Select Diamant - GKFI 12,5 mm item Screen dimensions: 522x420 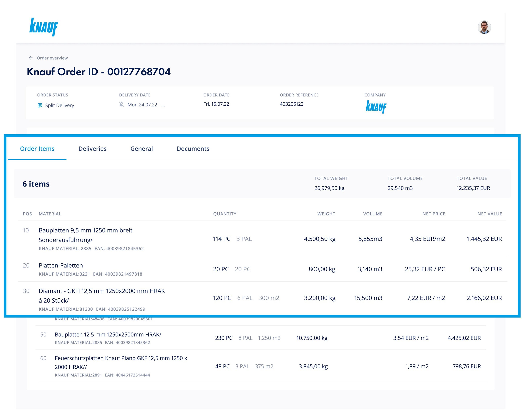102,295
